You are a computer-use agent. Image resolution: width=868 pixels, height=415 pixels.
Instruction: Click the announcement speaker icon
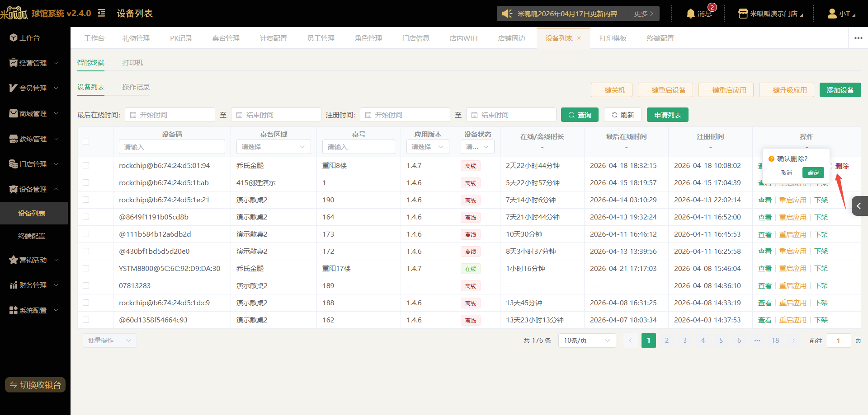tap(507, 14)
